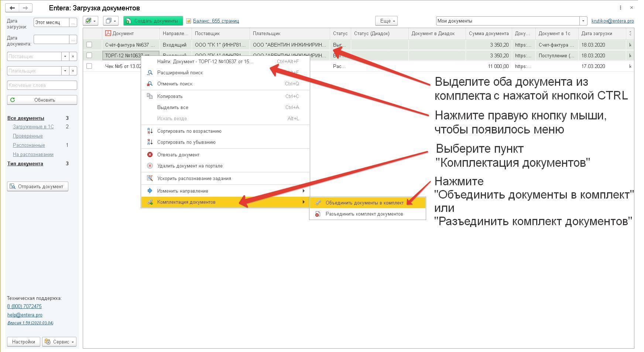Choose Отменить поиск from context menu
Screen dimensions: 644x352
click(225, 84)
